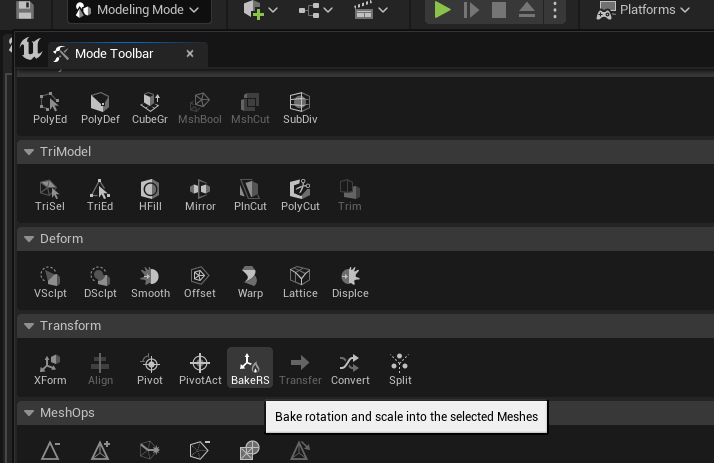
Task: Click the MeshOps triangle-plus tool
Action: click(100, 450)
